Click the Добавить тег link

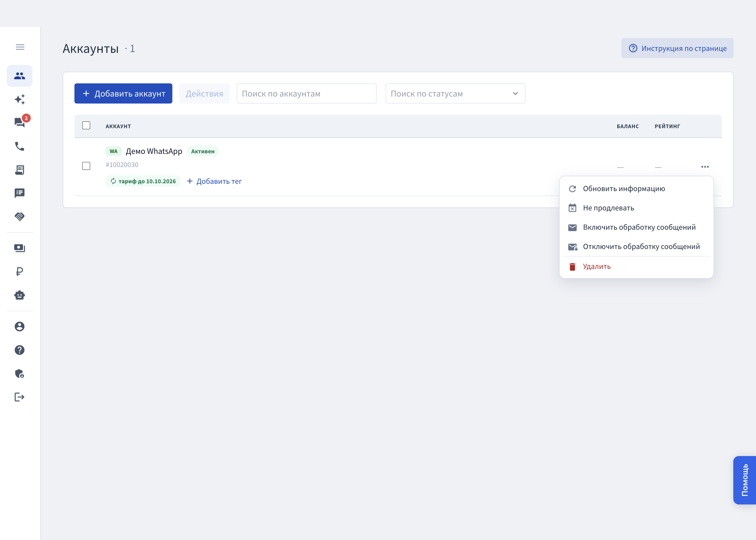(214, 181)
